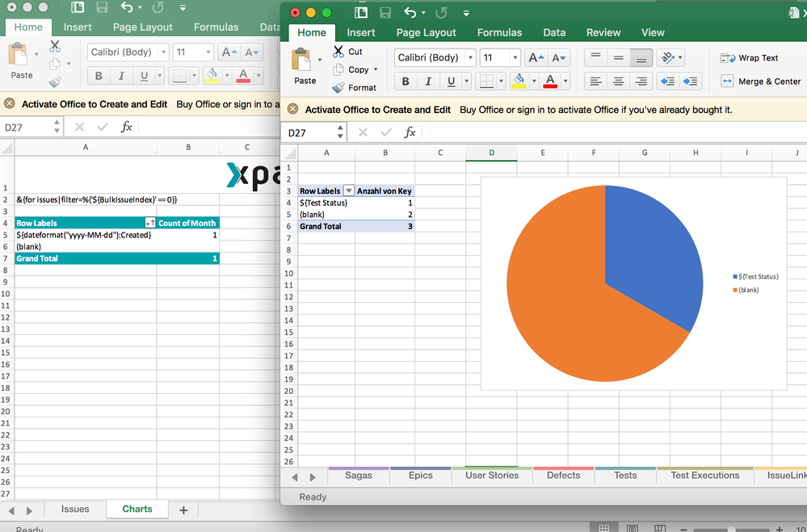The image size is (807, 532).
Task: Toggle middle vertical align in front window
Action: tap(619, 57)
